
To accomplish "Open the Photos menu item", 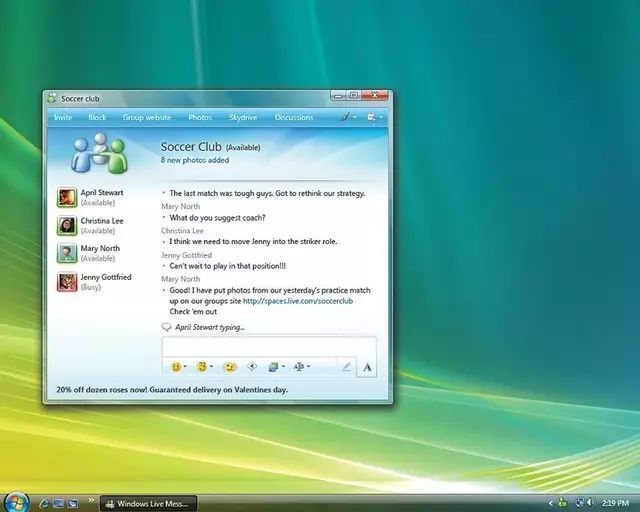I will [x=200, y=118].
